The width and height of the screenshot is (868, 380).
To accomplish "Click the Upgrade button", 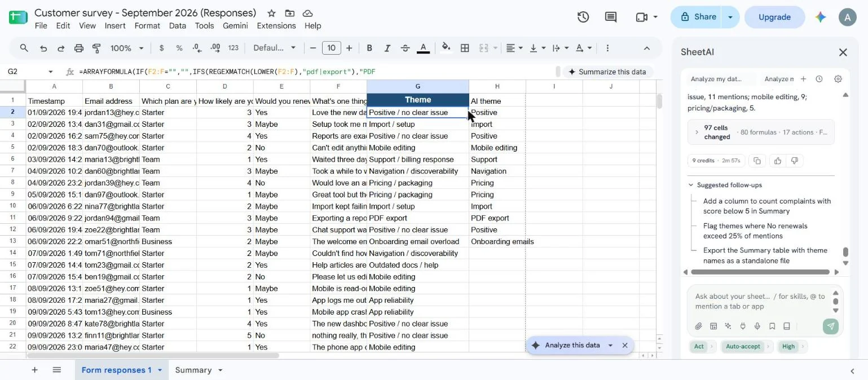I will 774,17.
